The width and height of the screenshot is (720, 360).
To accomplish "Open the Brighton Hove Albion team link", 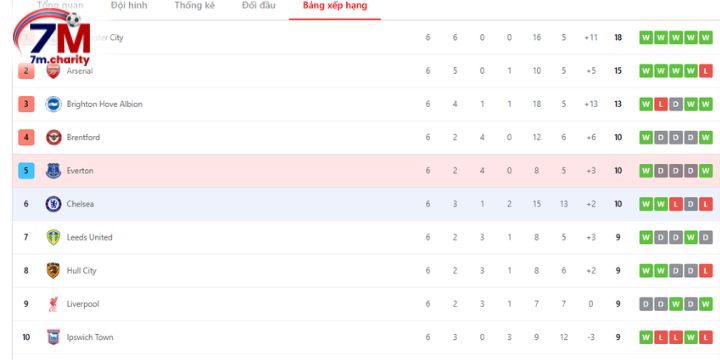I will (105, 104).
